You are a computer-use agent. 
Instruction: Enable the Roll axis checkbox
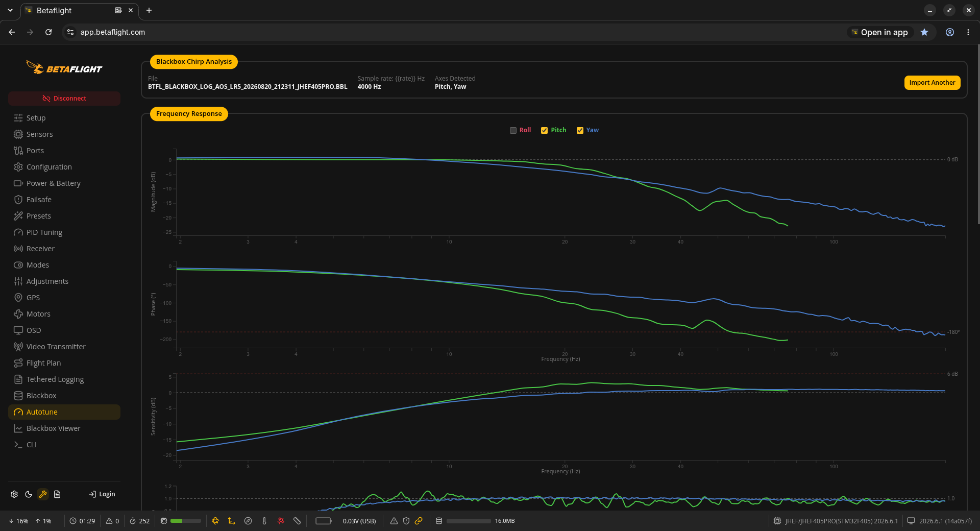point(513,130)
